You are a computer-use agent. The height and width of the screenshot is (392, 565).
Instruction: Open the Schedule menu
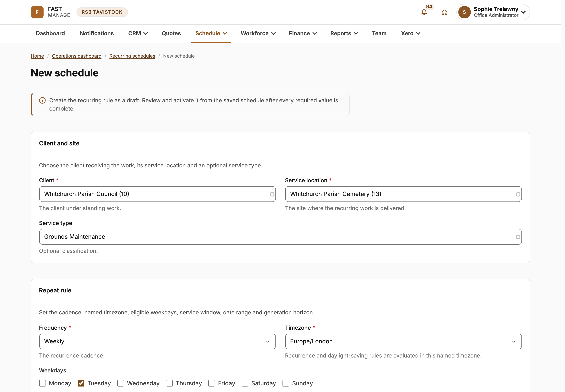211,33
